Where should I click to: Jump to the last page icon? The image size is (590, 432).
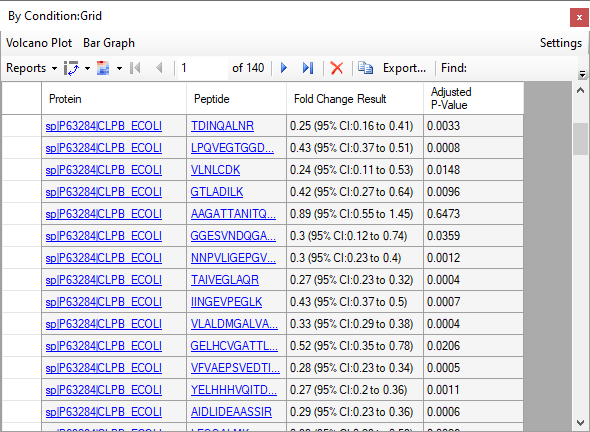click(307, 68)
